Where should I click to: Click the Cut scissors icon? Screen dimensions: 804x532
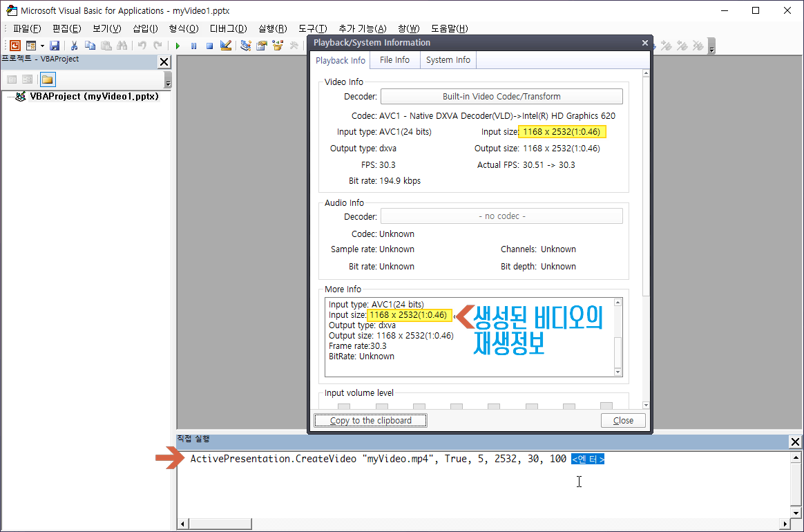click(x=75, y=46)
